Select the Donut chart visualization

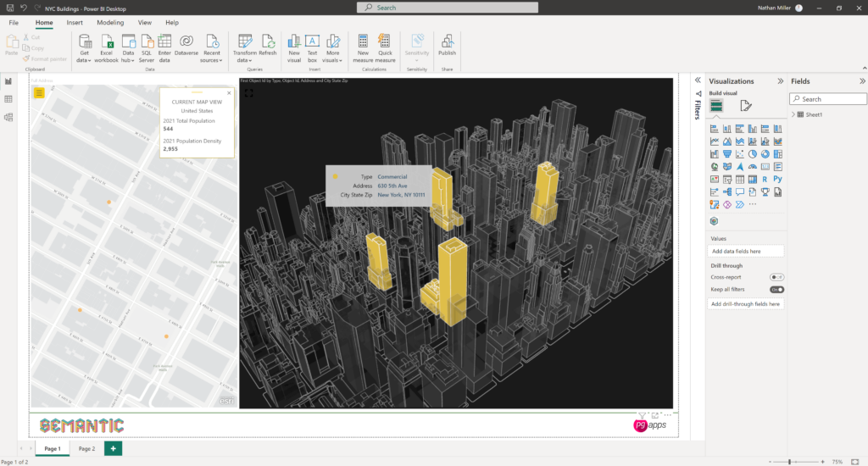[765, 154]
